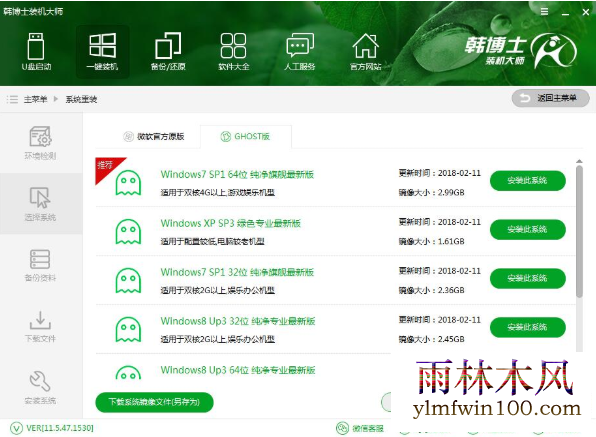Visit the 官方网站 home icon

pos(365,52)
